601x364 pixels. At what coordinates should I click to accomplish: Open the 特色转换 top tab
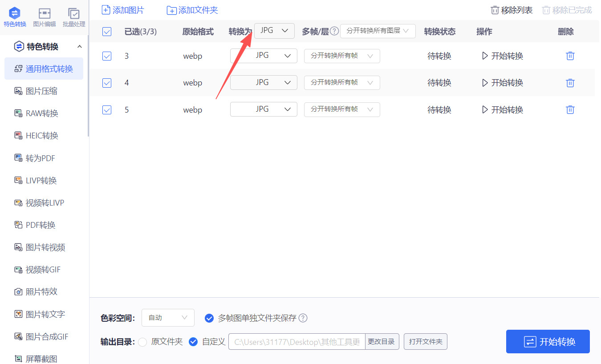tap(15, 17)
